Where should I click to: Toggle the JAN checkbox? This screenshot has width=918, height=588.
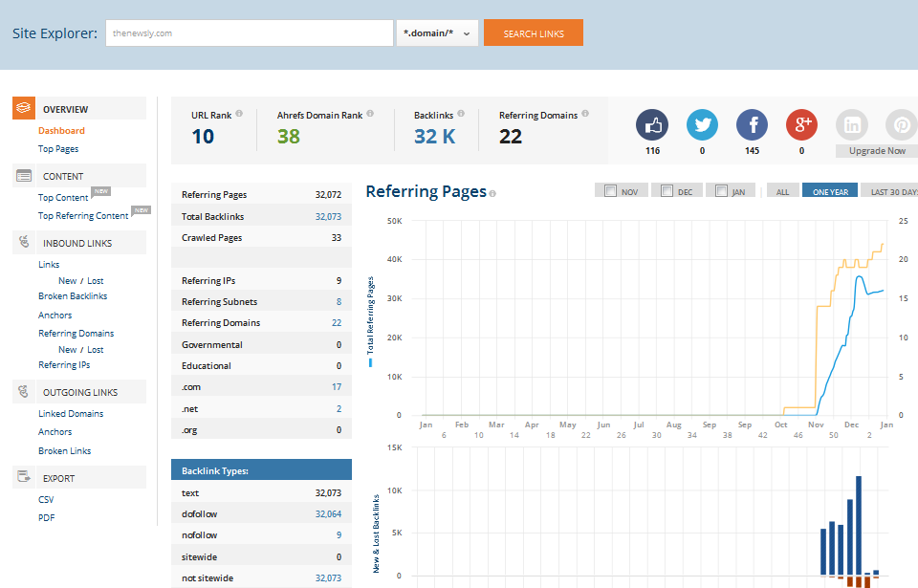tap(721, 191)
